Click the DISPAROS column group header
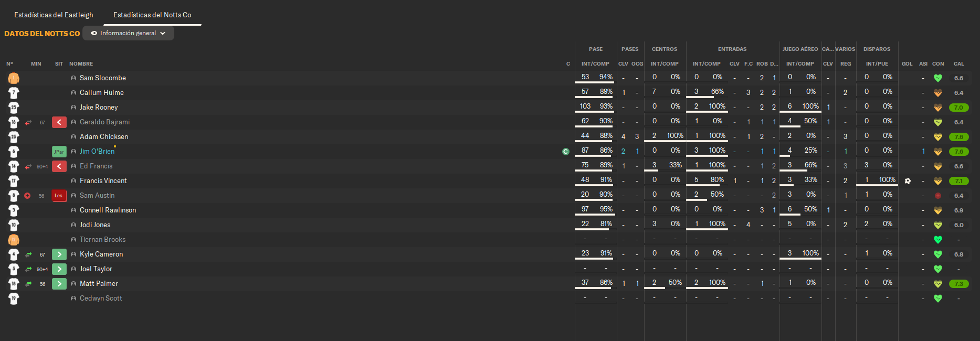 [877, 49]
